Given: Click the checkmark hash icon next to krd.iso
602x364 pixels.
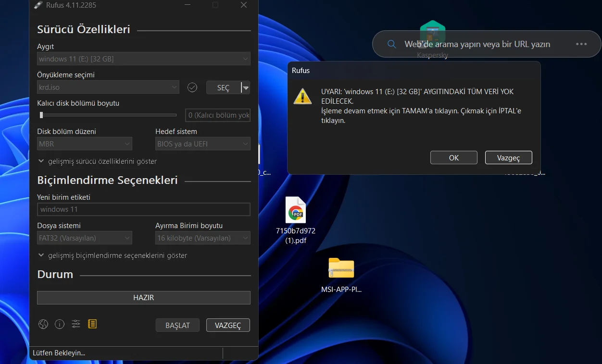Looking at the screenshot, I should click(192, 87).
